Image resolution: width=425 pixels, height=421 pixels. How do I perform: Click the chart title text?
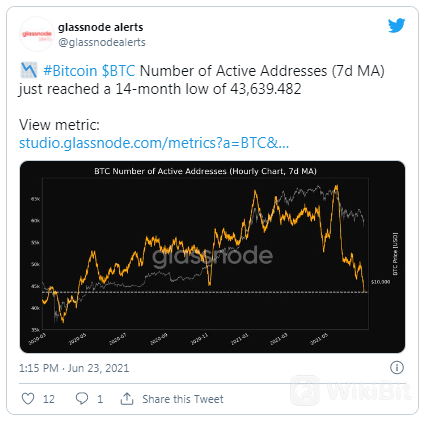[205, 171]
